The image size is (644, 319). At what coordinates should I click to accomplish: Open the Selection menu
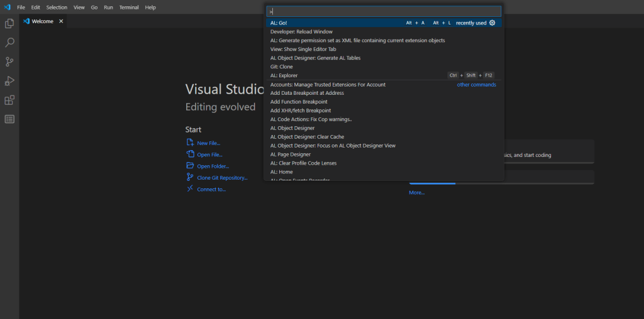pyautogui.click(x=57, y=8)
